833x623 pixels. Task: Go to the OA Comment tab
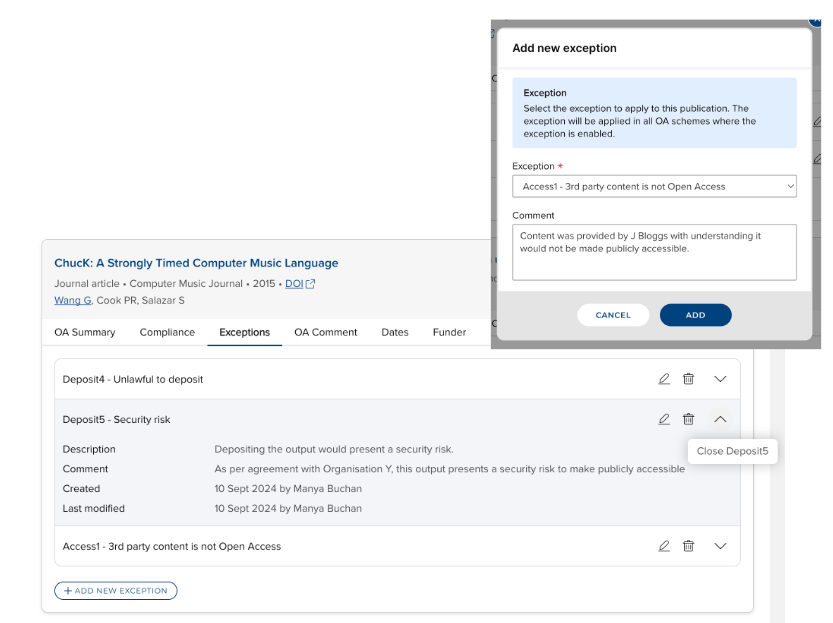(325, 332)
